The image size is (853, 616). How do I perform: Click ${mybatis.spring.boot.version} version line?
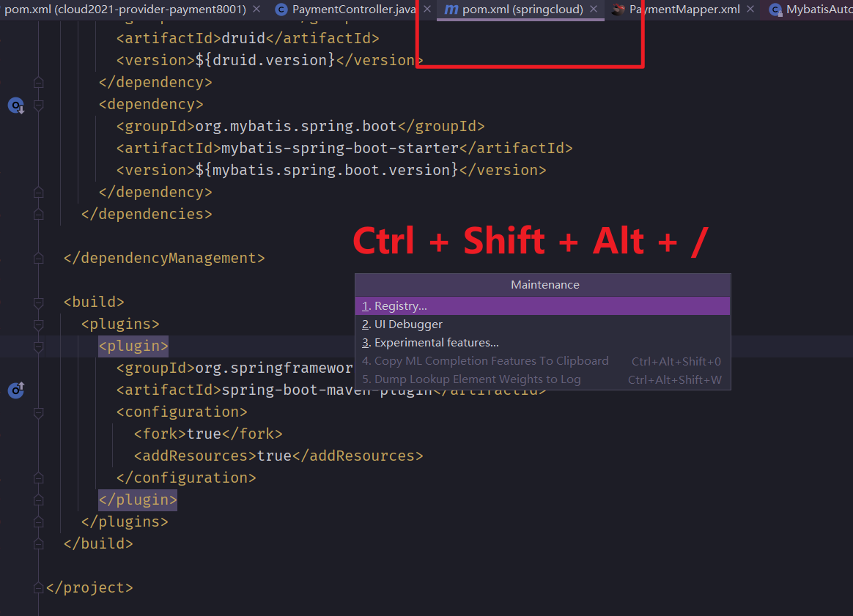[331, 170]
